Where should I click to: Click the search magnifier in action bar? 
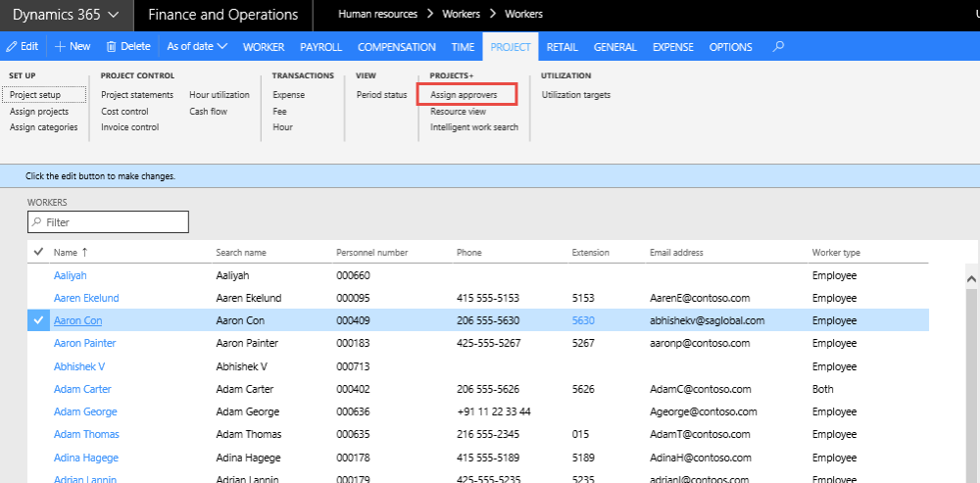coord(778,47)
